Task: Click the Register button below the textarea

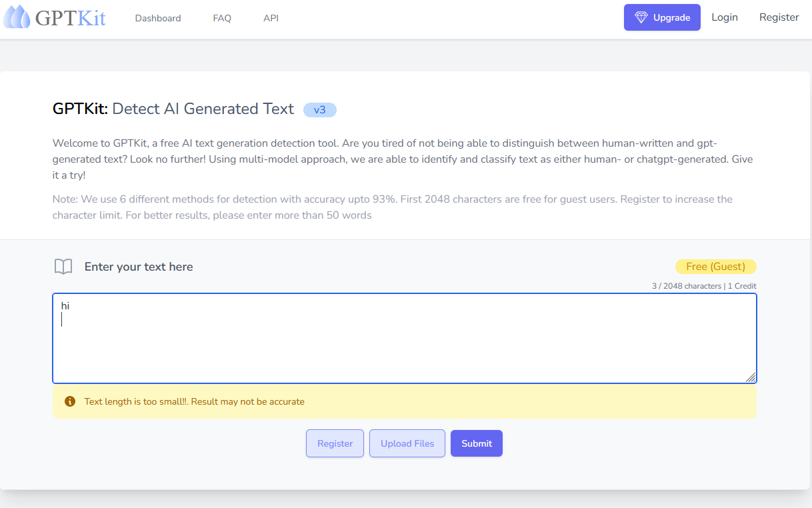Action: (x=335, y=443)
